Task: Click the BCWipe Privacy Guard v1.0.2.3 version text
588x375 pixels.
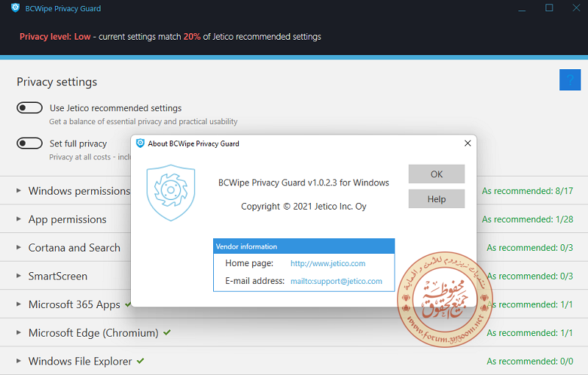Action: [304, 182]
